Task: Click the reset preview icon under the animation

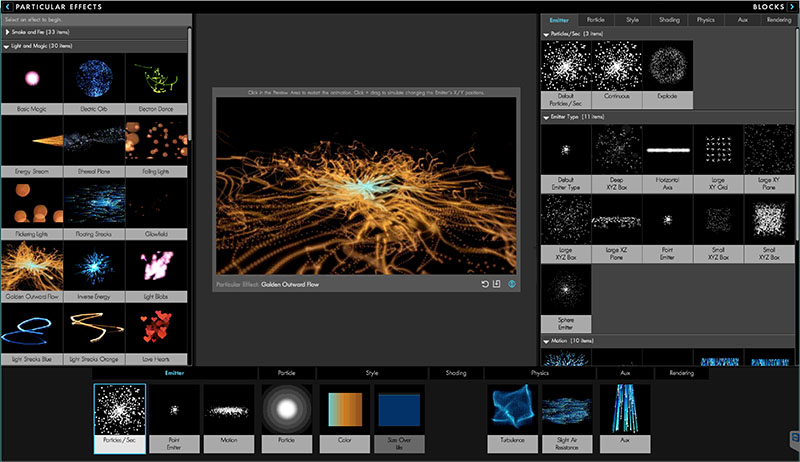Action: tap(484, 284)
